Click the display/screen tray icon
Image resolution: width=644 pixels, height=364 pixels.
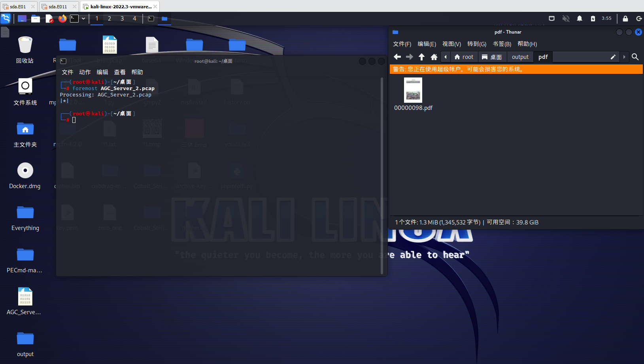point(552,19)
